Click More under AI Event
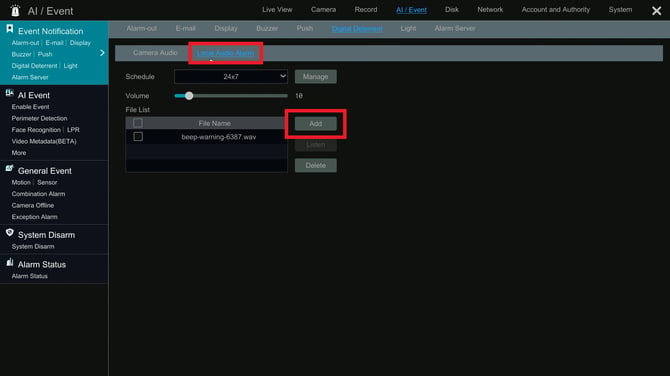Viewport: 670px width, 376px height. pos(19,153)
